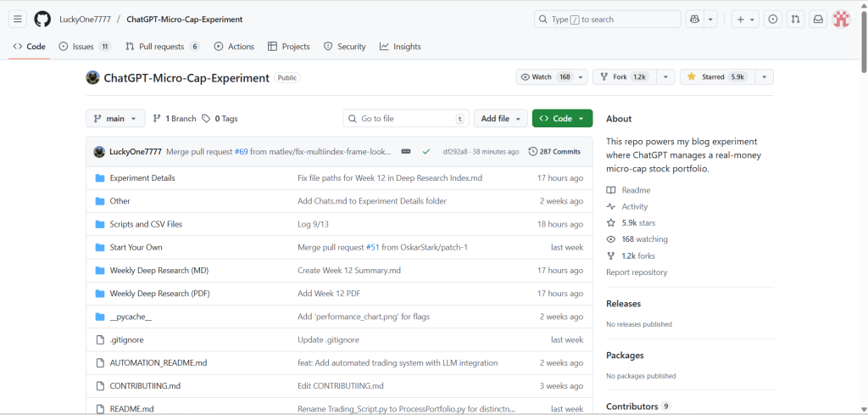Open CONTRIBUTIING.md file
Viewport: 868px width, 415px height.
click(x=145, y=385)
